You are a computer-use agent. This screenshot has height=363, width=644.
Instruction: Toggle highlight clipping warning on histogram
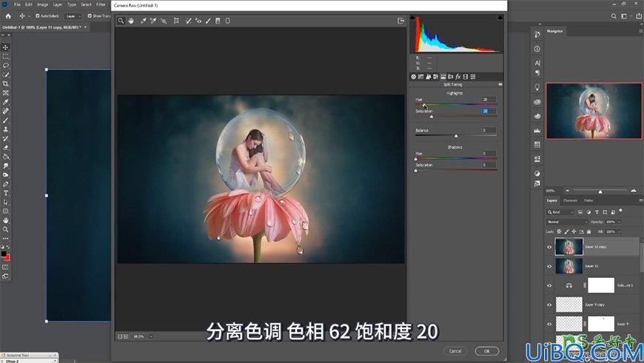click(x=500, y=18)
